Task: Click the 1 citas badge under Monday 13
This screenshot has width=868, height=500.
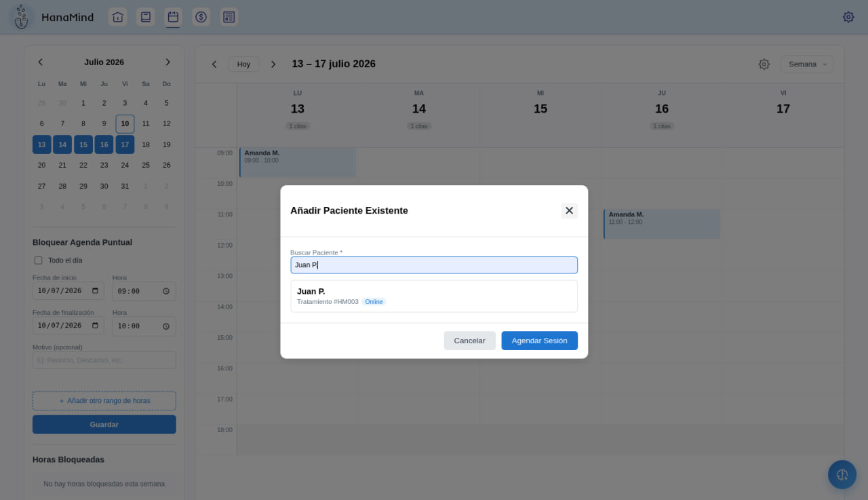Action: (x=298, y=126)
